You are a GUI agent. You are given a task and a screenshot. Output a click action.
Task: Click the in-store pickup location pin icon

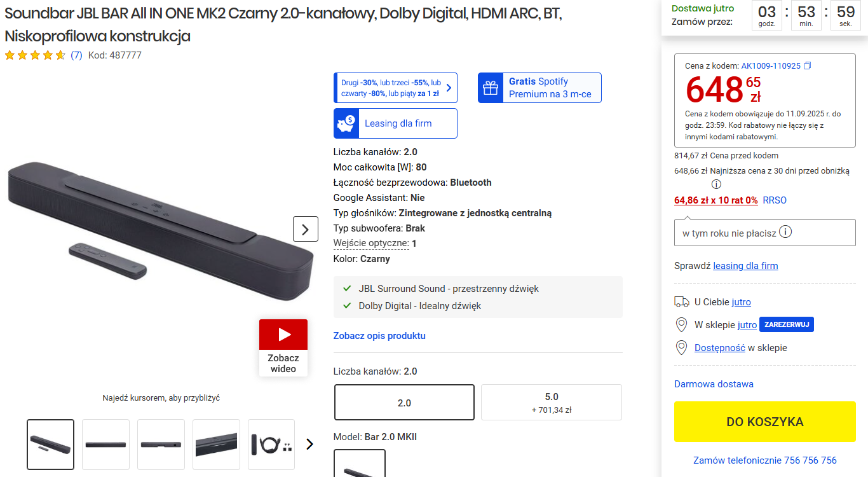pos(681,325)
